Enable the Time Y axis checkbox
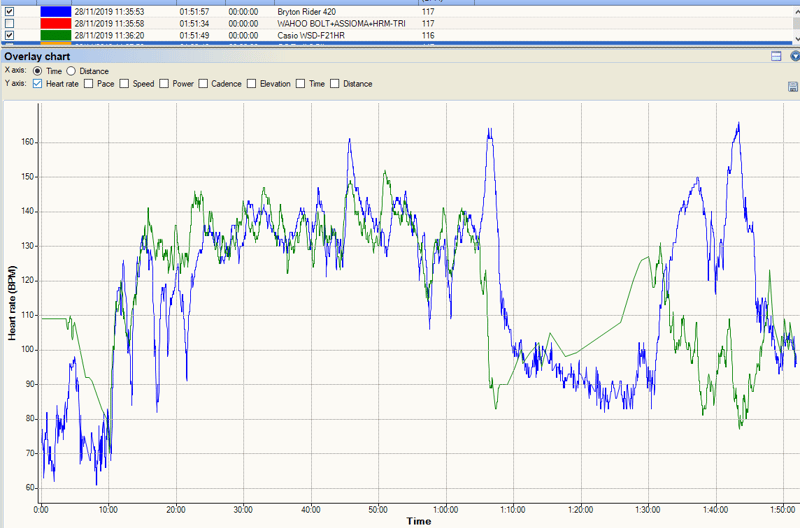800x528 pixels. tap(302, 84)
